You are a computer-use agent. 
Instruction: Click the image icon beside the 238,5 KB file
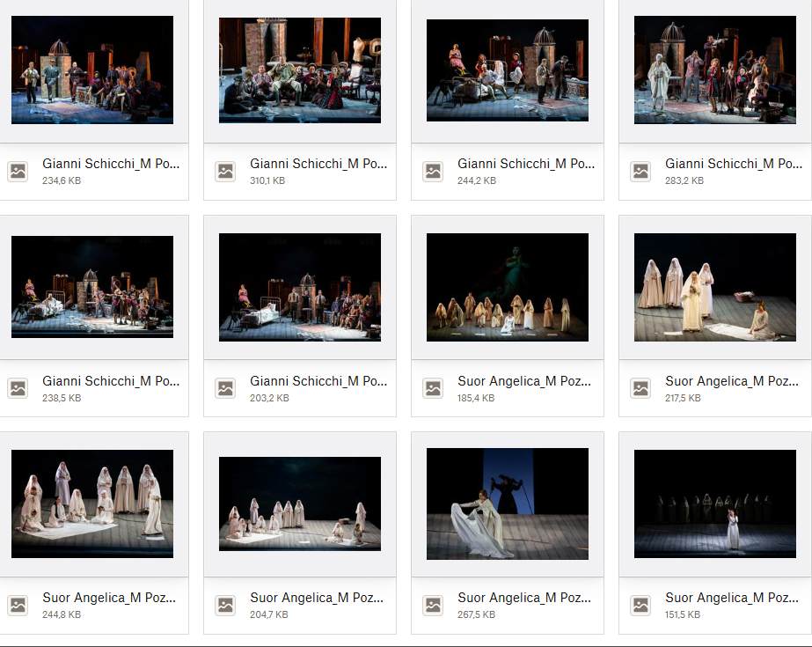18,388
